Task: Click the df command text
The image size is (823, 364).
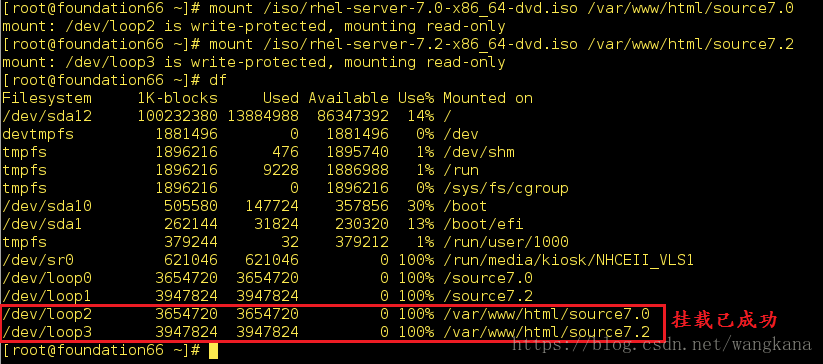Action: click(x=218, y=80)
